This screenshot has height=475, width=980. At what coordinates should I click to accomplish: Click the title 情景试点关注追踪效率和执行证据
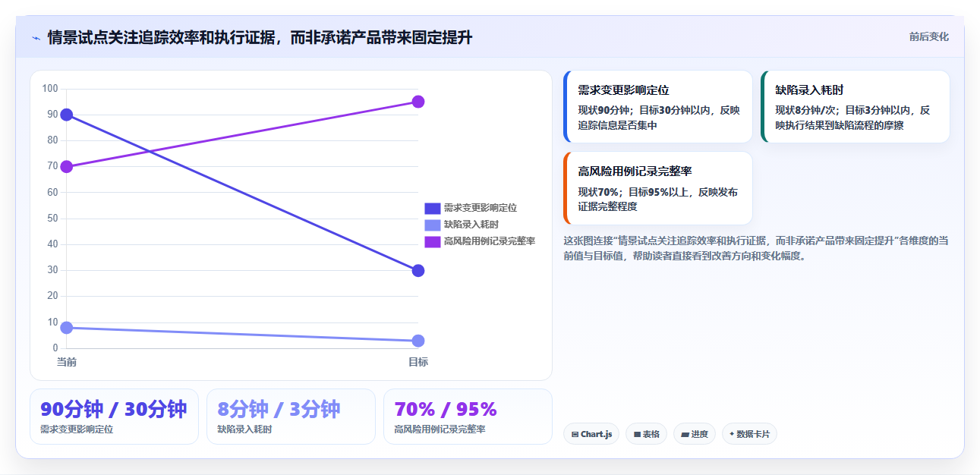click(160, 37)
